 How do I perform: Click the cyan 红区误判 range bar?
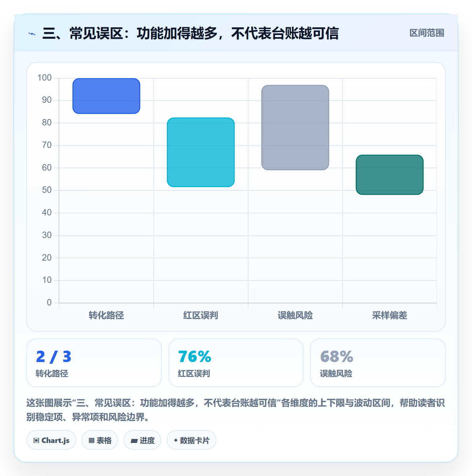201,152
